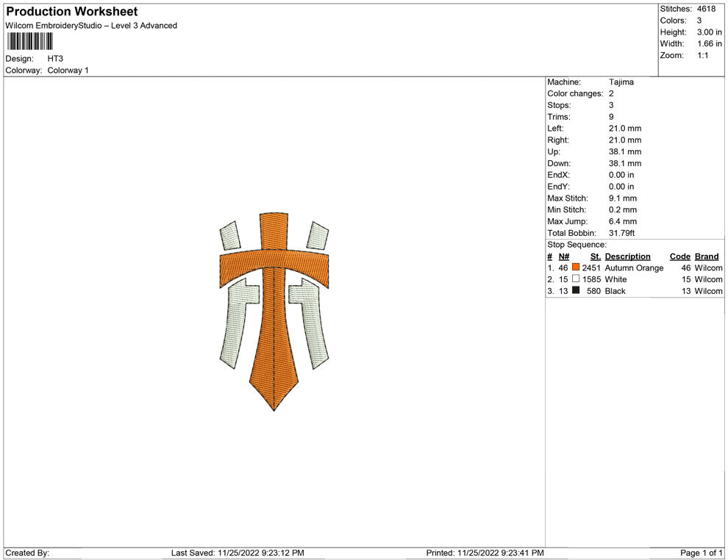Click the Colorway 1 value

coord(68,71)
